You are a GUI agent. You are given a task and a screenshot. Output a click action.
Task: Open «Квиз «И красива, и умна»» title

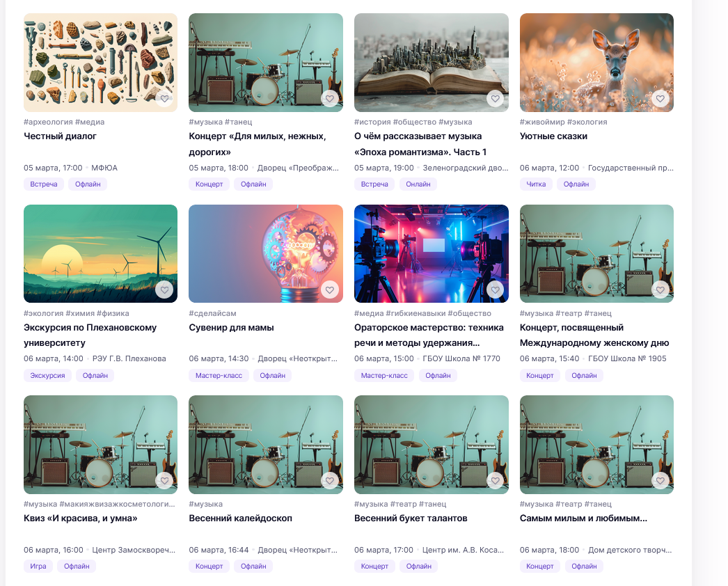pyautogui.click(x=80, y=518)
